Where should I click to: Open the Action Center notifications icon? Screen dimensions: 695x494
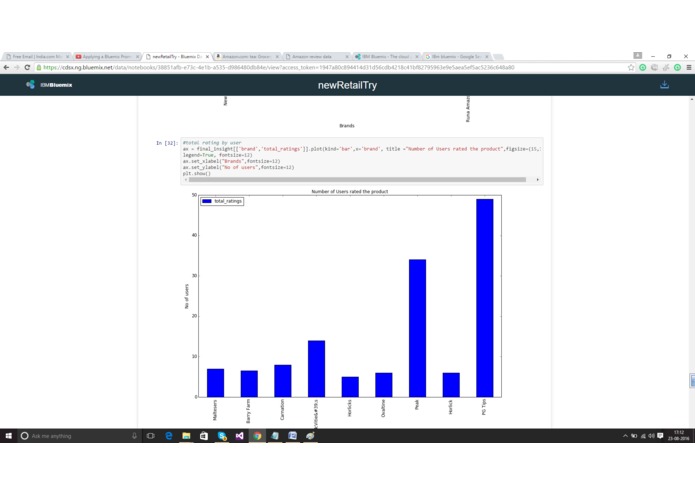[660, 436]
